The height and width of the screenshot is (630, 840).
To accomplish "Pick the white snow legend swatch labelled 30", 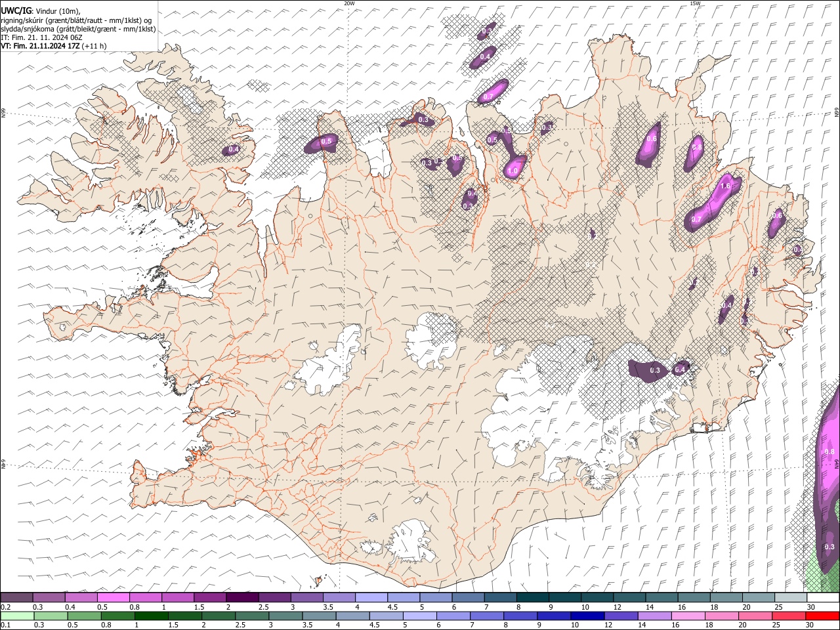I will point(823,597).
